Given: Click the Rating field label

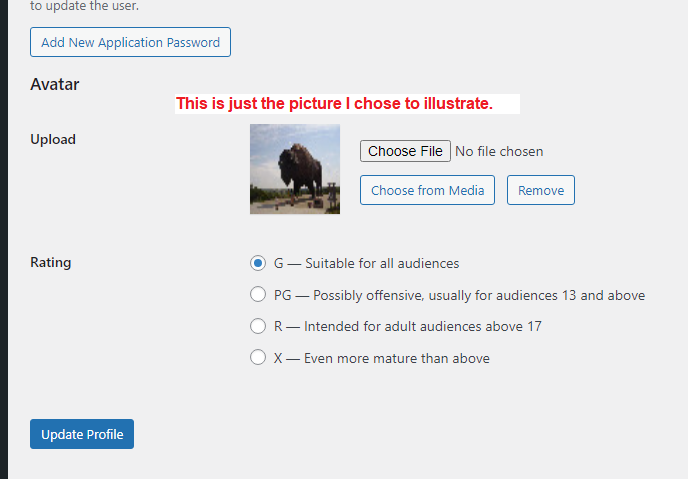Looking at the screenshot, I should tap(51, 262).
